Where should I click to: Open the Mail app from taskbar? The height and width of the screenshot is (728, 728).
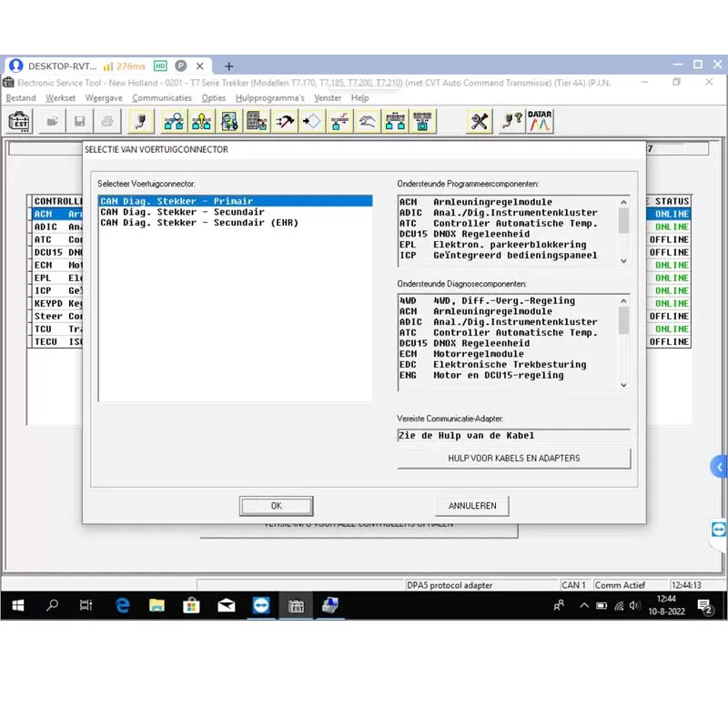click(226, 605)
